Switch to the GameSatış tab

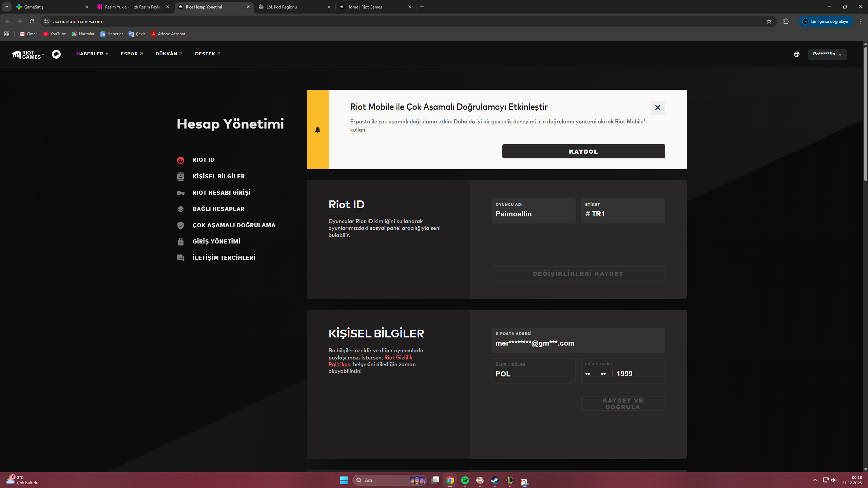click(53, 7)
